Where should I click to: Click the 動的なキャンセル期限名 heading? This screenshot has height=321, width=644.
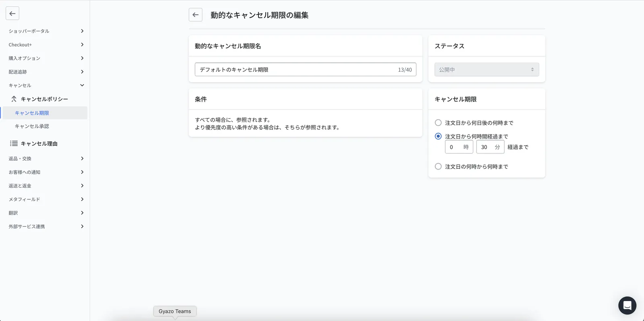click(x=228, y=46)
